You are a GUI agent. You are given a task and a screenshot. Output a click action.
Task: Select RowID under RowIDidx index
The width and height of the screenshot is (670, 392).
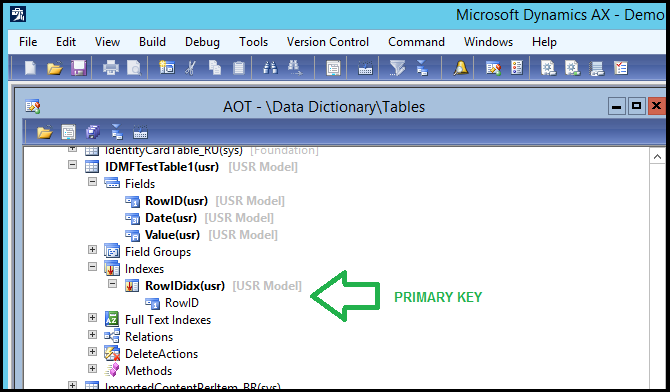[182, 303]
